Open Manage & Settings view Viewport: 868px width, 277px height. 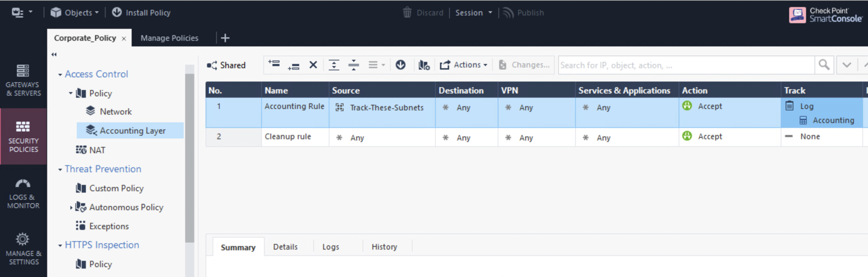click(x=23, y=249)
